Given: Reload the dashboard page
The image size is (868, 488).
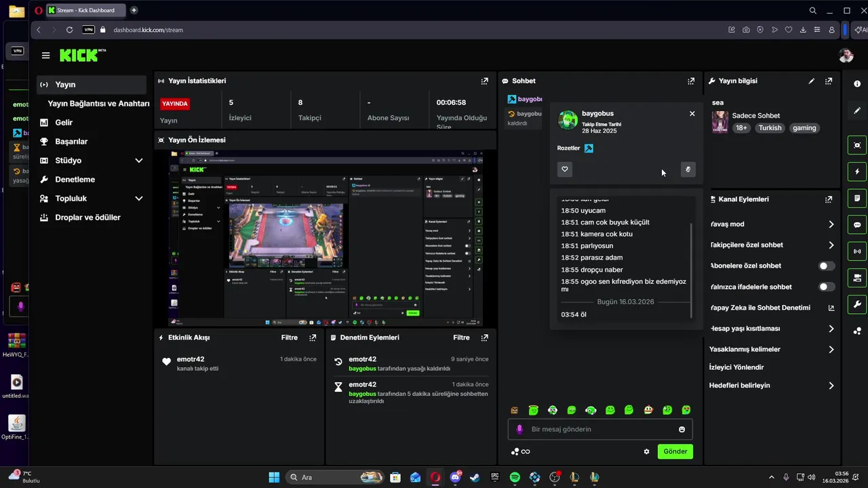Looking at the screenshot, I should click(69, 30).
